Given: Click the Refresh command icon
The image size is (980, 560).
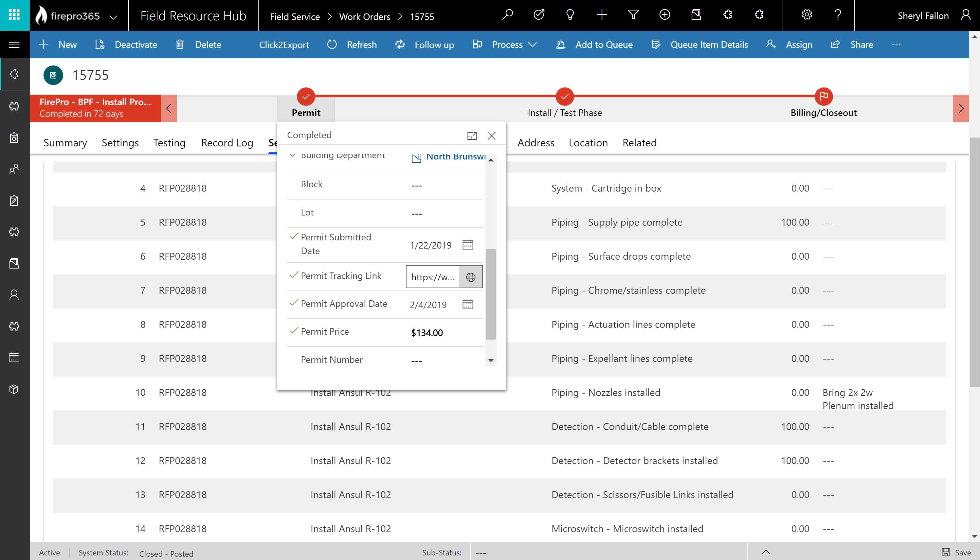Looking at the screenshot, I should pos(332,45).
